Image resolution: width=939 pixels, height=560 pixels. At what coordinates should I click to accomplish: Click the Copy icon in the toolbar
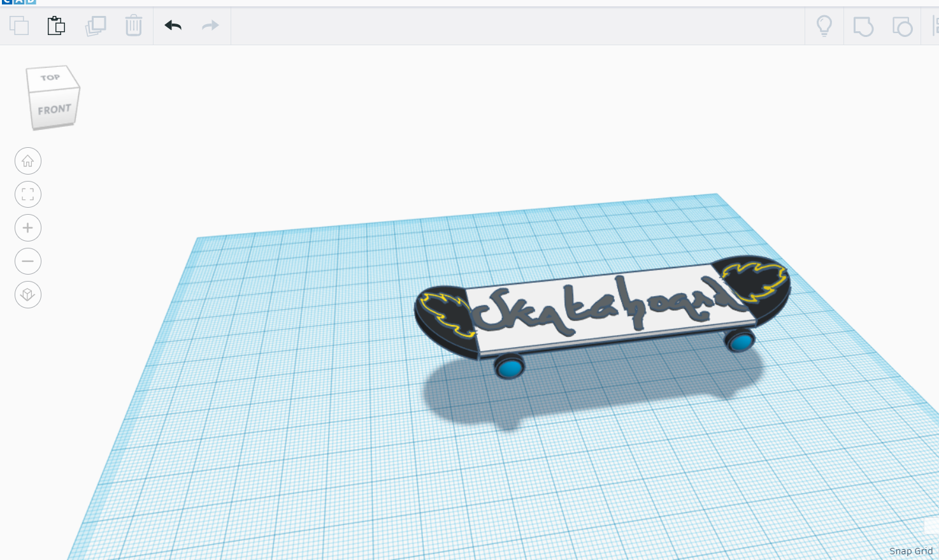coord(19,26)
